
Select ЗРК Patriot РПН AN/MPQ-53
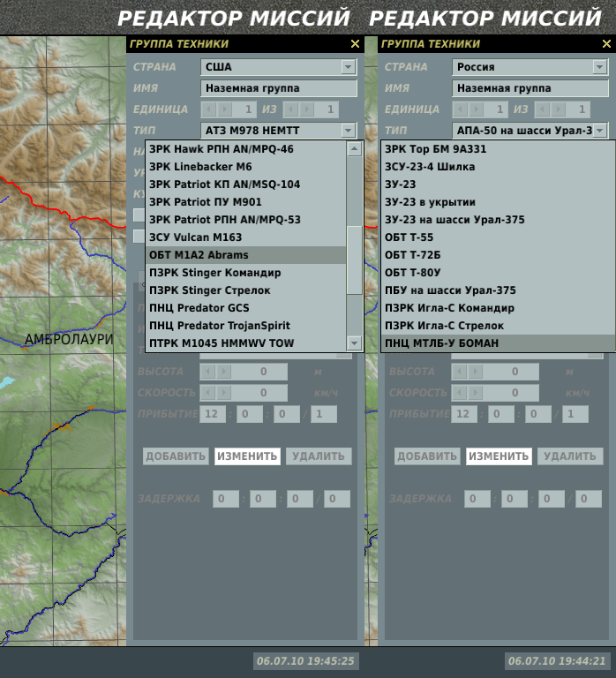pyautogui.click(x=246, y=220)
